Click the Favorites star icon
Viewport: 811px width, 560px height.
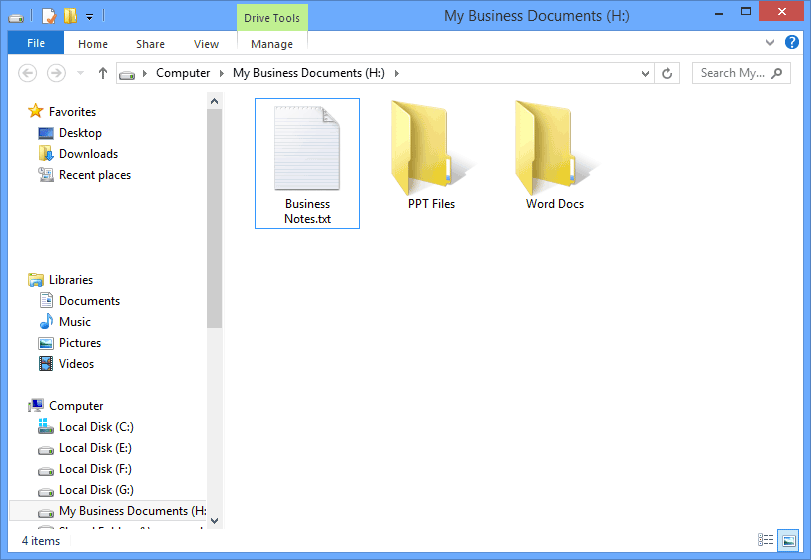36,111
